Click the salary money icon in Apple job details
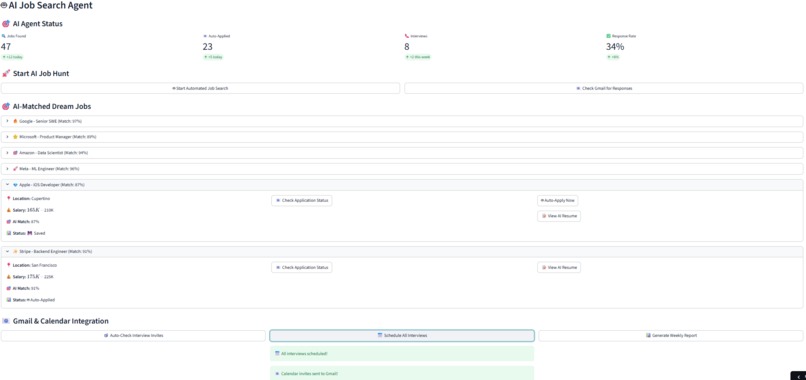The height and width of the screenshot is (380, 806). click(8, 210)
